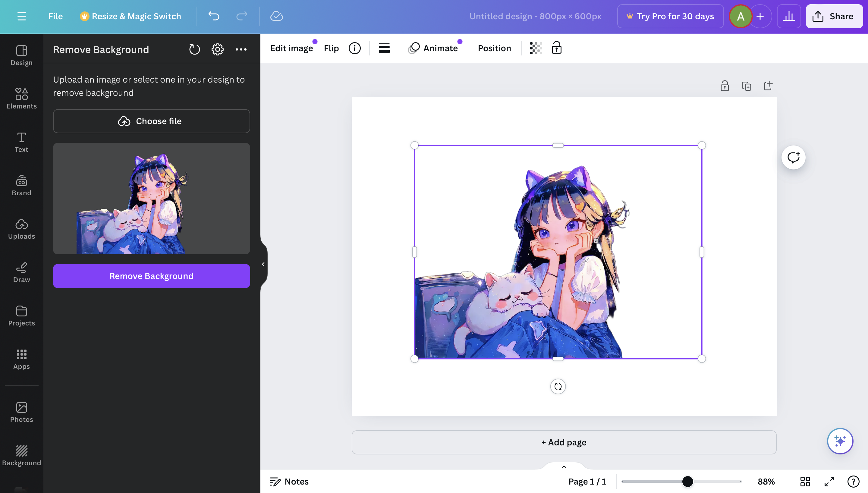Toggle the lock icon in toolbar
Viewport: 868px width, 493px height.
(557, 48)
